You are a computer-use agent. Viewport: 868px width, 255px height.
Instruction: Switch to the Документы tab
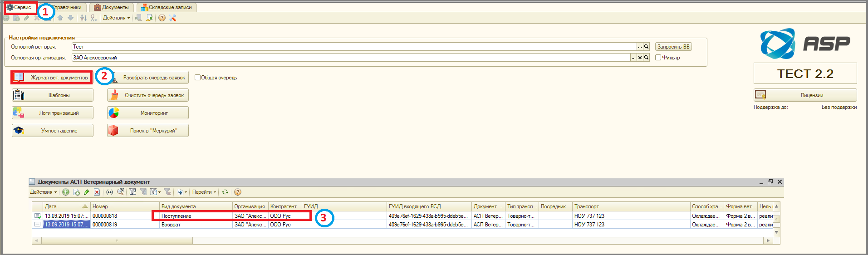pos(112,7)
